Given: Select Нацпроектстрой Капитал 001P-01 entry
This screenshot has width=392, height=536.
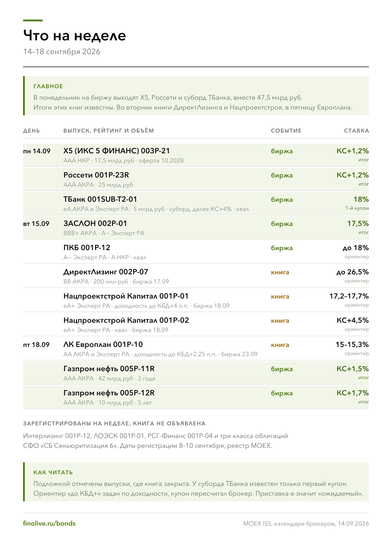Looking at the screenshot, I should tap(196, 300).
